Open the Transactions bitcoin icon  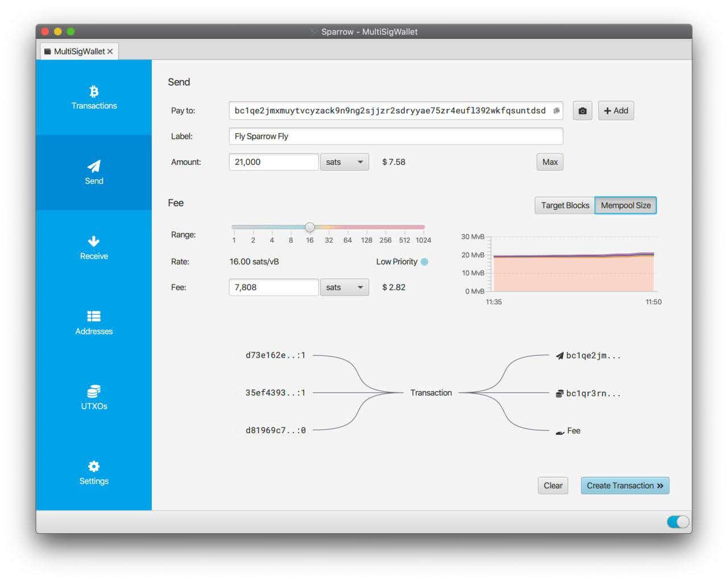pos(94,92)
